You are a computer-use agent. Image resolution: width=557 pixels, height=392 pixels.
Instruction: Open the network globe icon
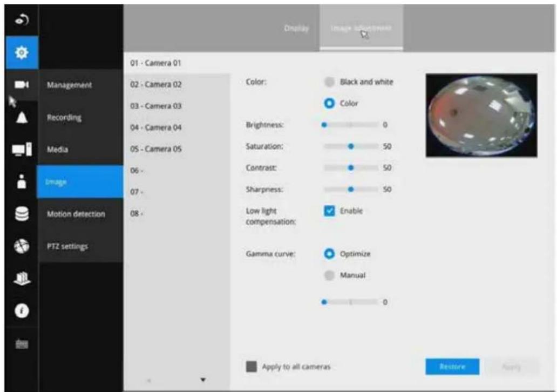[22, 246]
